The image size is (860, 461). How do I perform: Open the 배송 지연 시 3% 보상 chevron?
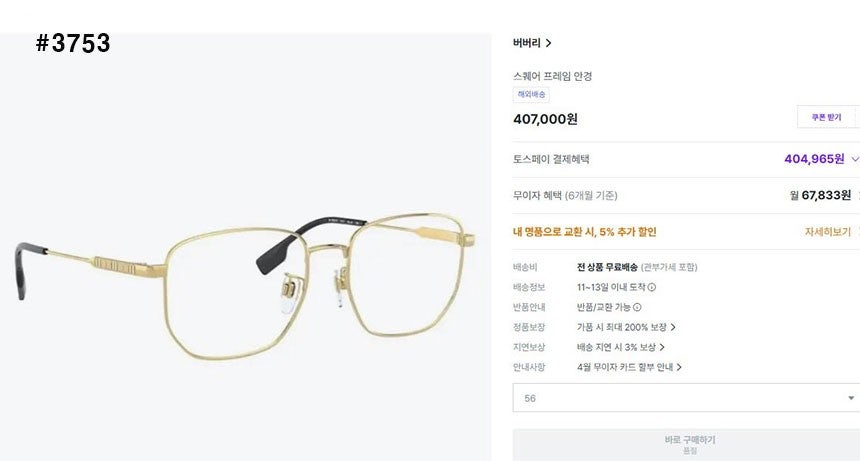[662, 347]
